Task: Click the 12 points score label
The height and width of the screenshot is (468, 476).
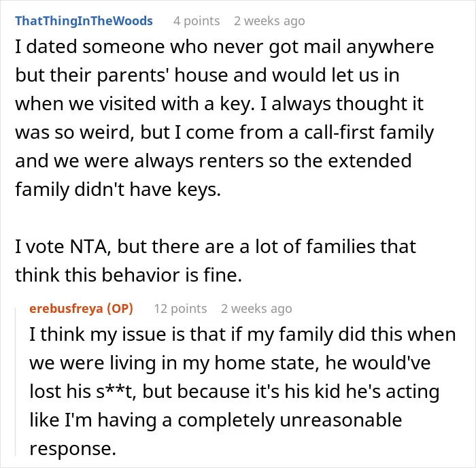Action: (180, 309)
